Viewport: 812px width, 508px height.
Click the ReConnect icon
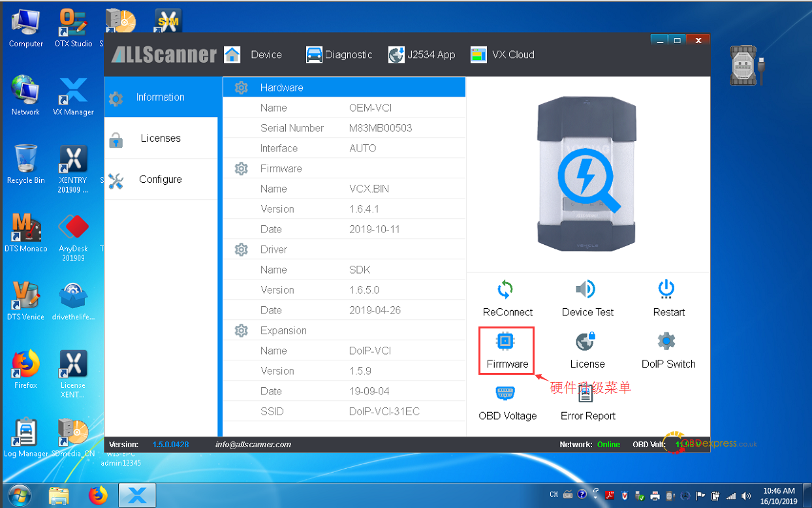pos(507,290)
